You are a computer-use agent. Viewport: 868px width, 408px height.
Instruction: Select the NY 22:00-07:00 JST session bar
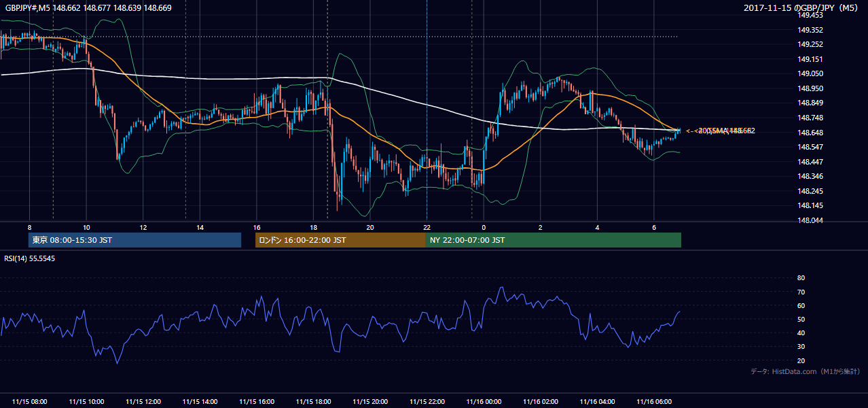pyautogui.click(x=554, y=240)
